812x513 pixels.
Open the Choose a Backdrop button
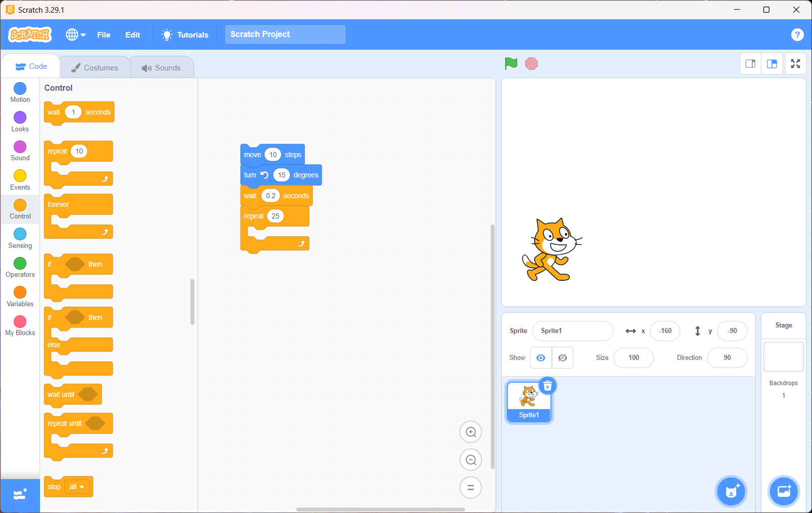(x=784, y=491)
